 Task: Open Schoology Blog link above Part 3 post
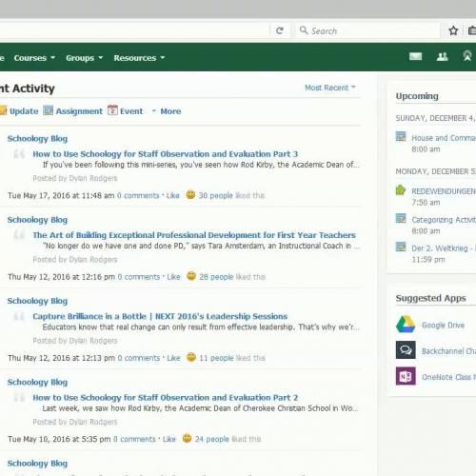[x=37, y=139]
